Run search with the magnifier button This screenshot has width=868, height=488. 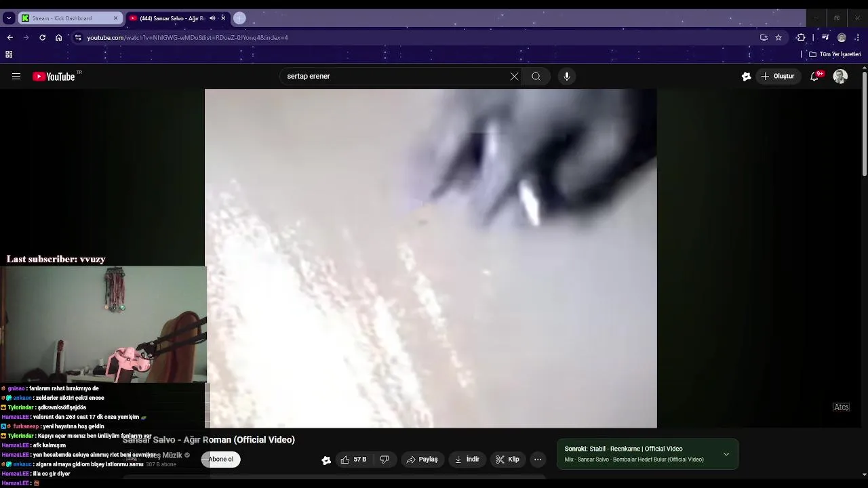(536, 77)
